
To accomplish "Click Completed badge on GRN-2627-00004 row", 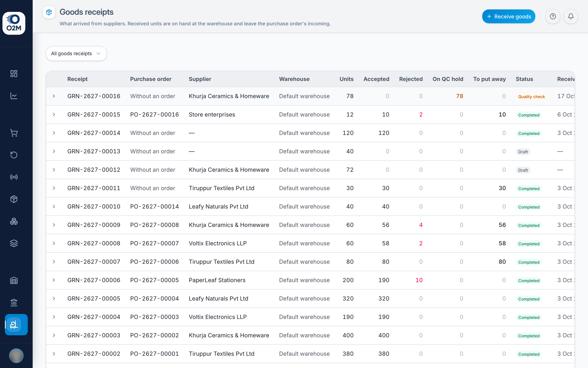I will [x=529, y=317].
